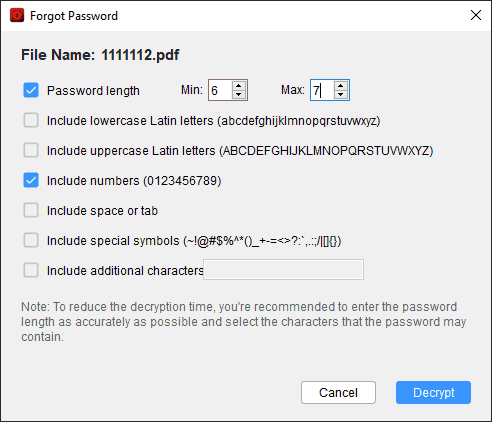The image size is (492, 422).
Task: Click inside the Min length field
Action: pyautogui.click(x=221, y=90)
